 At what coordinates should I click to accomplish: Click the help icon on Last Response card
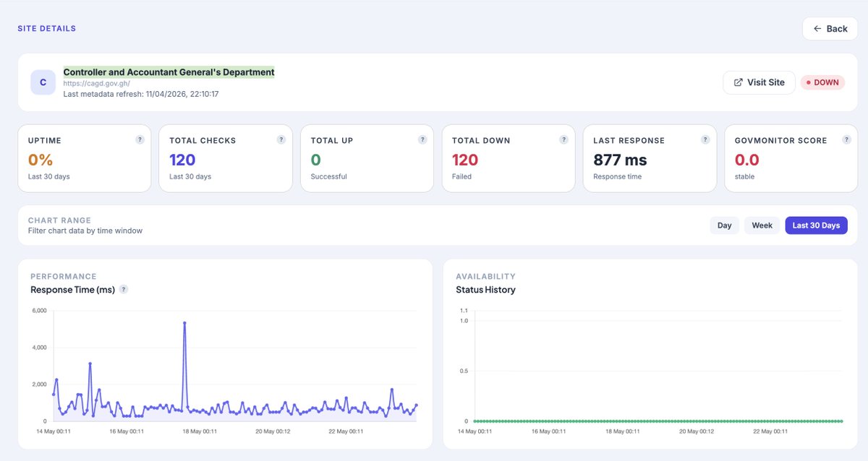(705, 139)
